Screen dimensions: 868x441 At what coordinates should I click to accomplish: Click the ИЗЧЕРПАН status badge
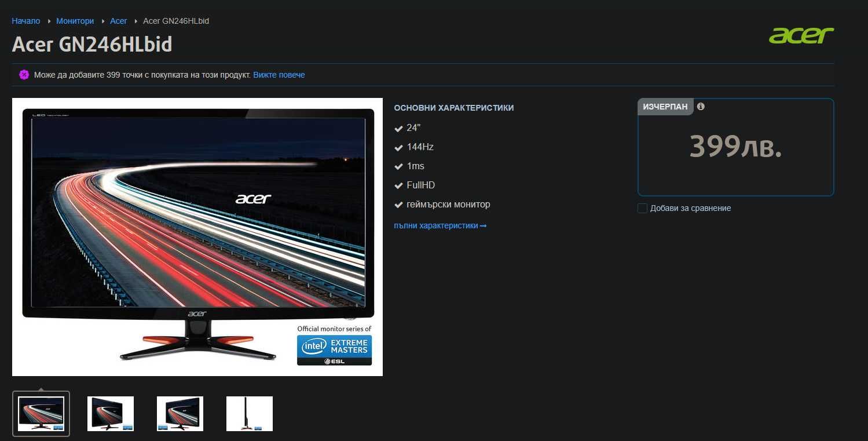click(x=665, y=107)
